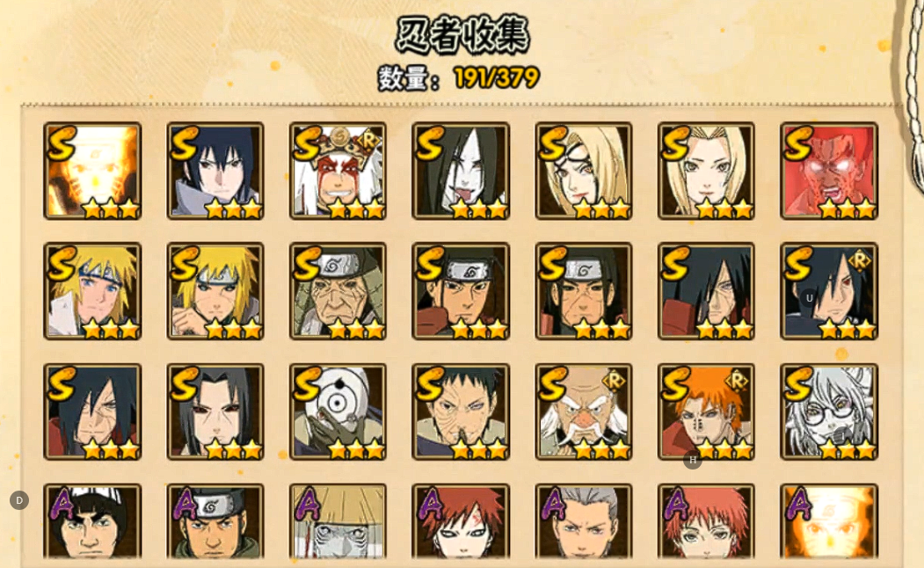Click the round D marker icon
This screenshot has height=568, width=924.
pyautogui.click(x=19, y=500)
